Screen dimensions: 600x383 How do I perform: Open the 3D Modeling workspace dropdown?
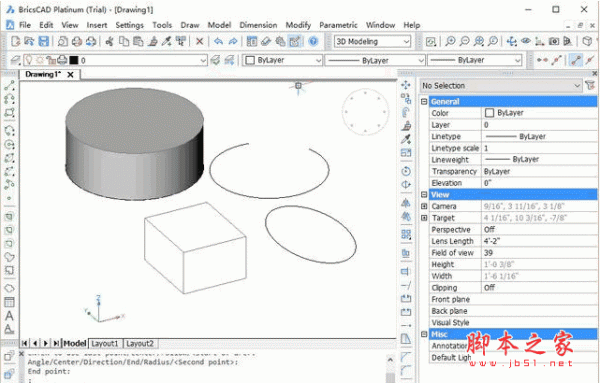372,41
